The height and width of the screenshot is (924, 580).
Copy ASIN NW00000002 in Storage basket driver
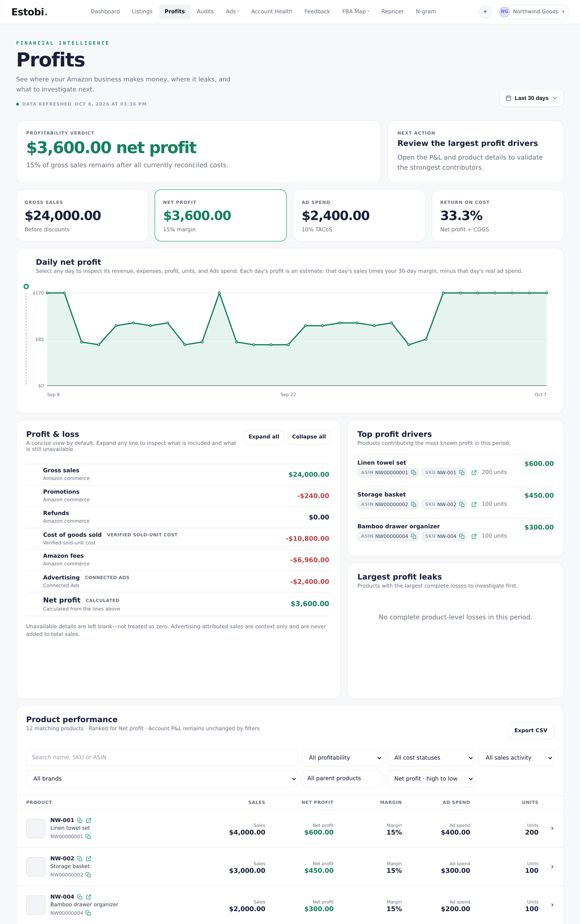(413, 505)
